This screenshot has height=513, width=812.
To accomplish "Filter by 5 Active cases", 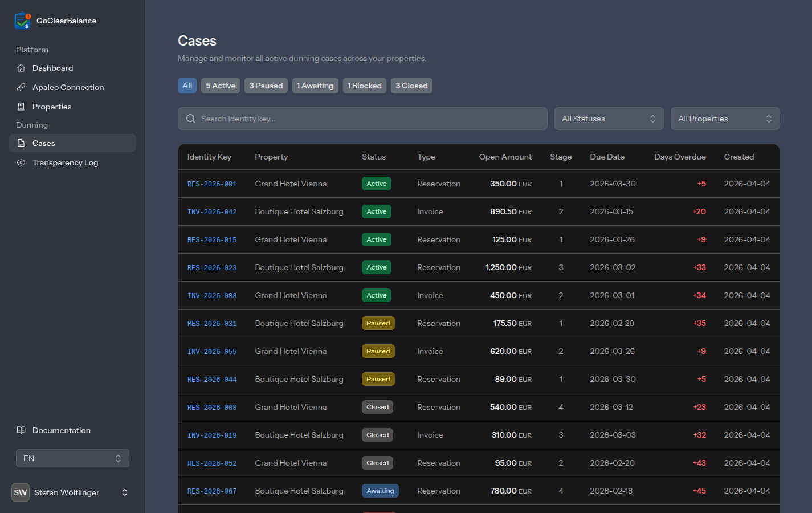I will (221, 85).
